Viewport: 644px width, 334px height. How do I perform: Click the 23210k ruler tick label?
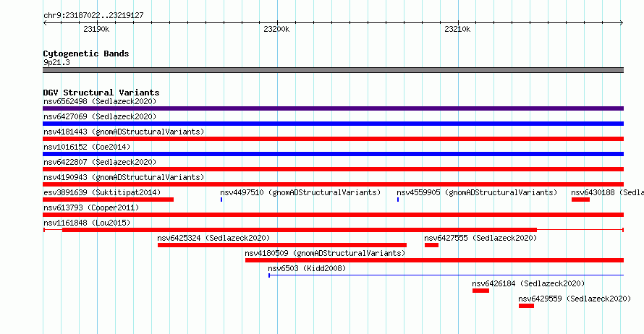click(457, 29)
